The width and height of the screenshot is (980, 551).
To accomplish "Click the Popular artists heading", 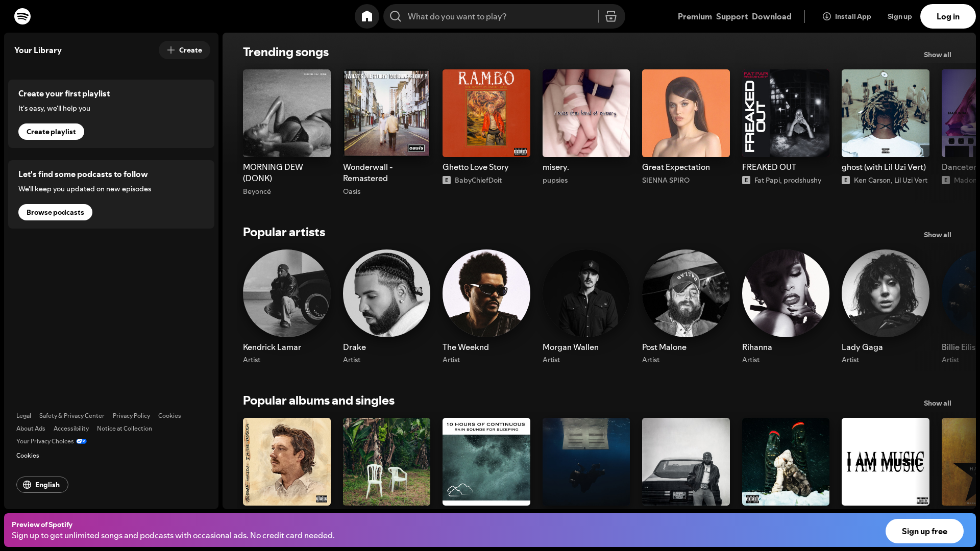I will pyautogui.click(x=284, y=232).
